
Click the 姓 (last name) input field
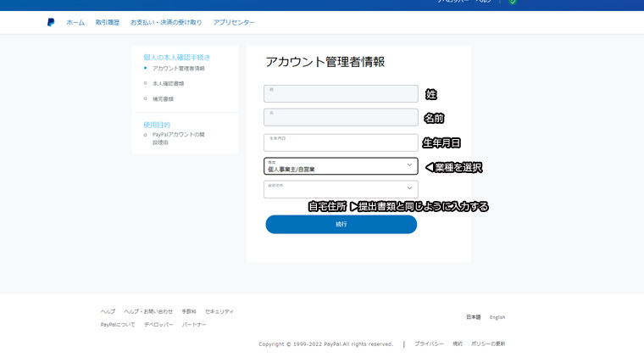[341, 93]
